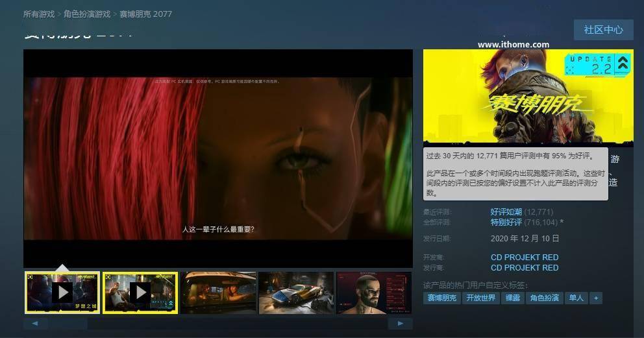The width and height of the screenshot is (644, 338).
Task: Open the 赛博朋克 2077 breadcrumb link
Action: [x=146, y=14]
